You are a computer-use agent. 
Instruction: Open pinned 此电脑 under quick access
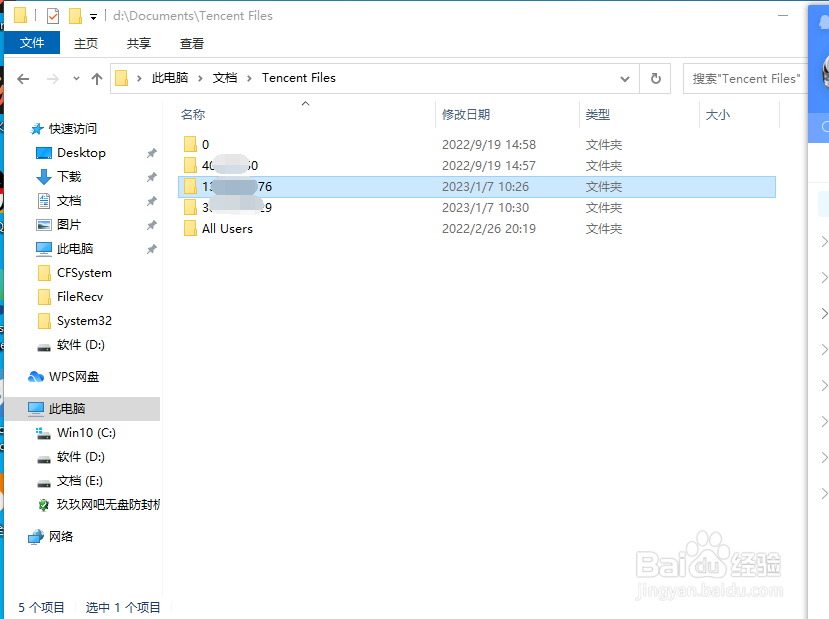tap(75, 248)
